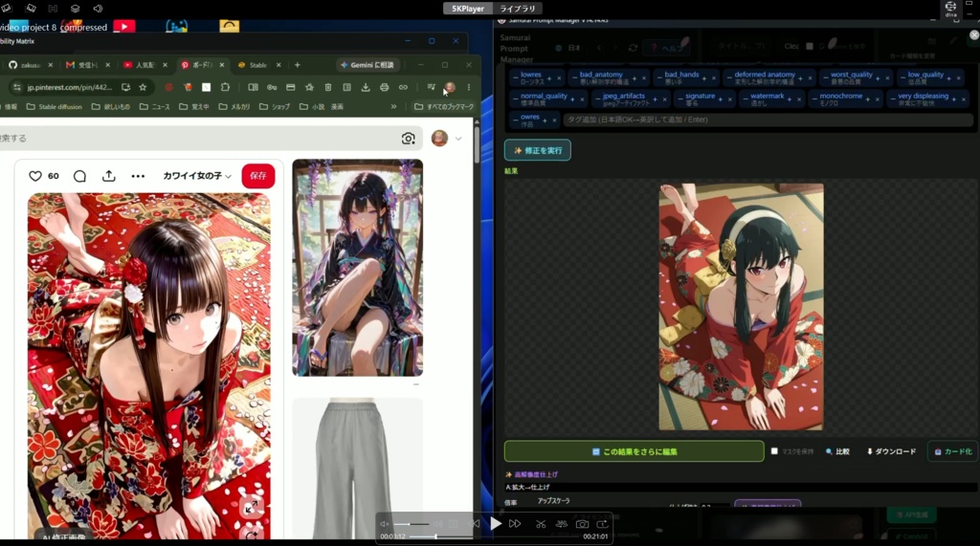Open the ショップ bookmark folder
Viewport: 980px width, 546px height.
pyautogui.click(x=275, y=107)
